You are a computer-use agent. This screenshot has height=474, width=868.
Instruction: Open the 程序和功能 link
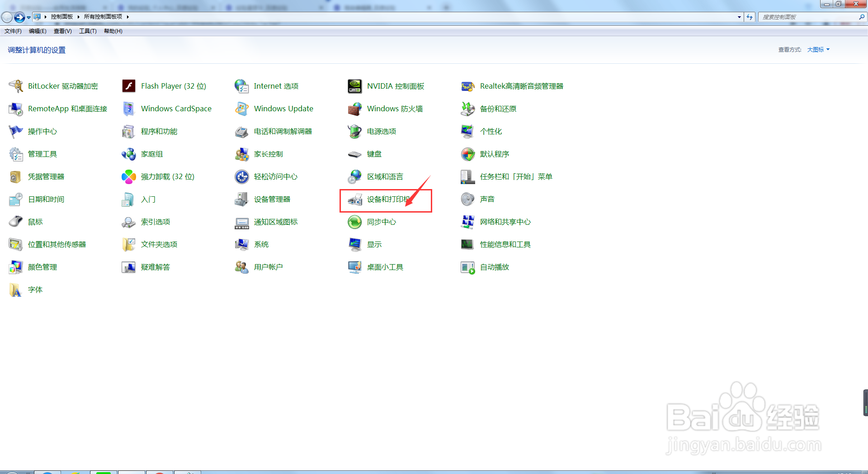(x=159, y=131)
